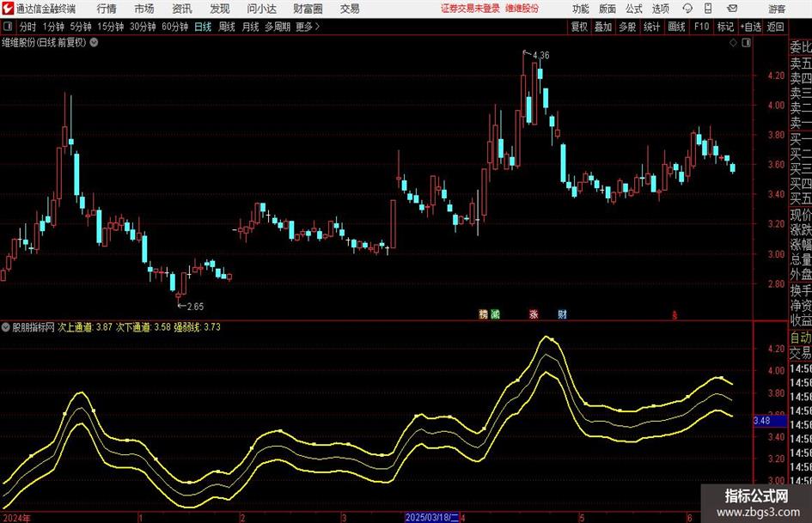Open F10 company info
This screenshot has height=523, width=812.
click(702, 27)
